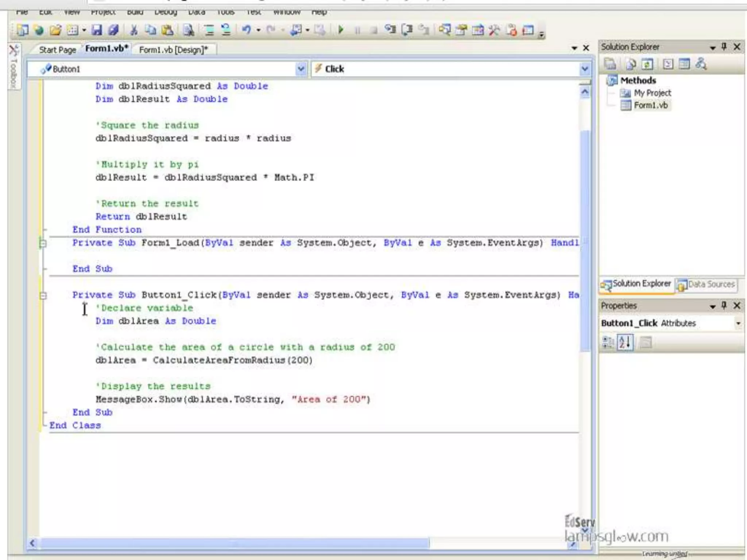
Task: Select the Form1.vb* code tab
Action: coord(107,48)
